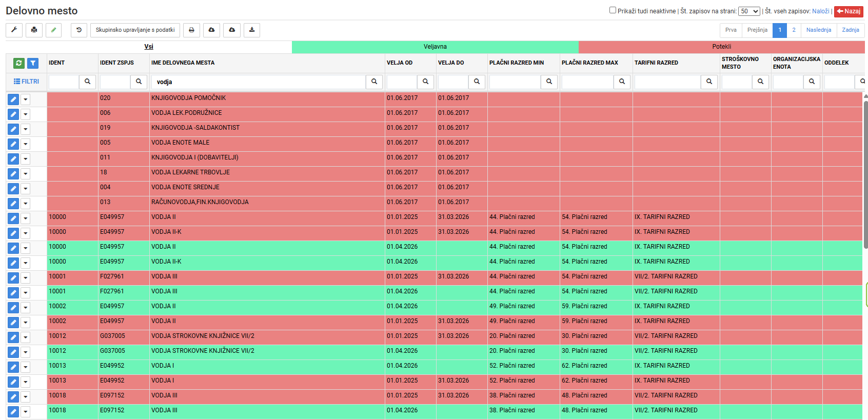Edit the KNJIGOVODJA POMOČNIK row via pencil
This screenshot has width=868, height=420.
pyautogui.click(x=13, y=99)
